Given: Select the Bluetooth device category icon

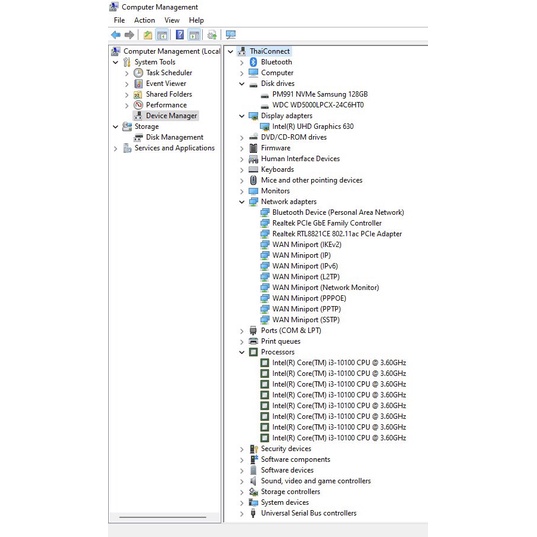Looking at the screenshot, I should [253, 62].
